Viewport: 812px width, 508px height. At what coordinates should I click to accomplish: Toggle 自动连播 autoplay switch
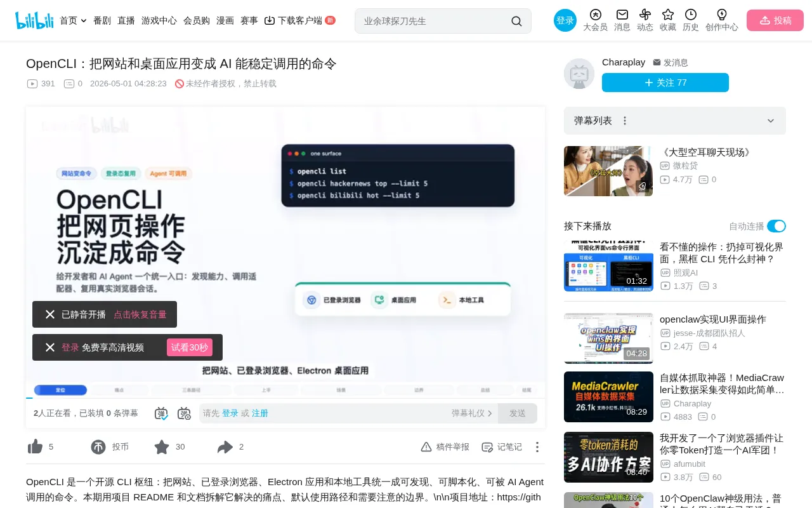(x=776, y=226)
